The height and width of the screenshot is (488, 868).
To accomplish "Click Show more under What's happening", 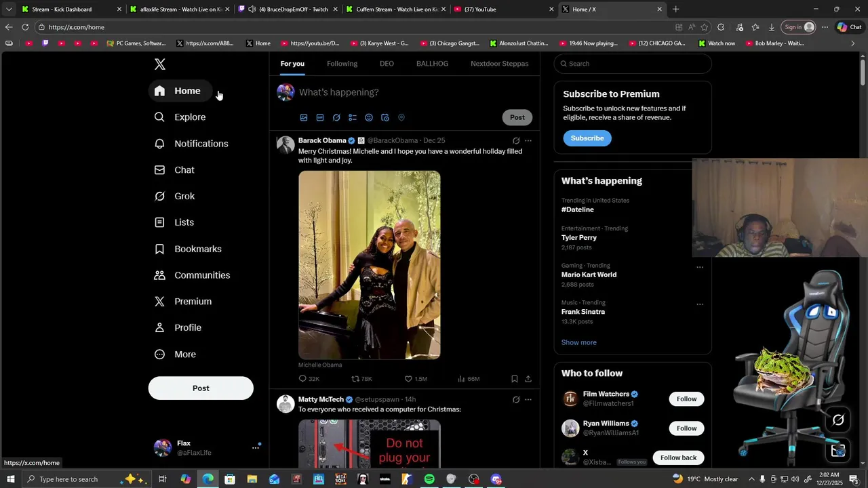I will coord(579,343).
